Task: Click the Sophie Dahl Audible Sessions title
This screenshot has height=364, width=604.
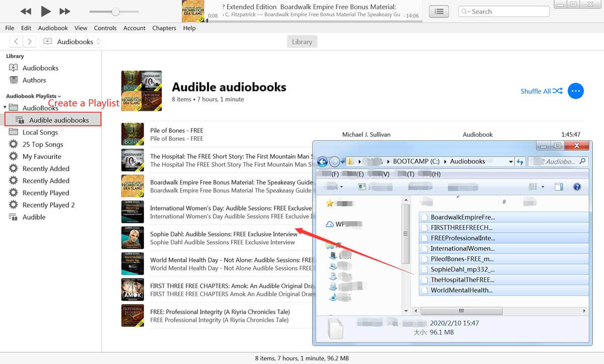Action: pyautogui.click(x=223, y=234)
